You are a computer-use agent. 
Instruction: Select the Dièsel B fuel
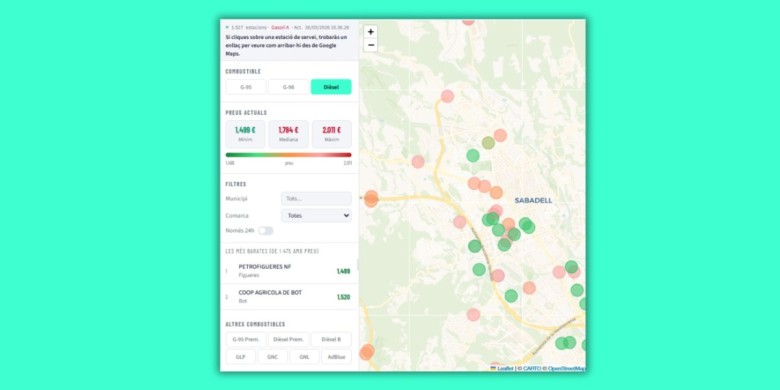(x=331, y=340)
